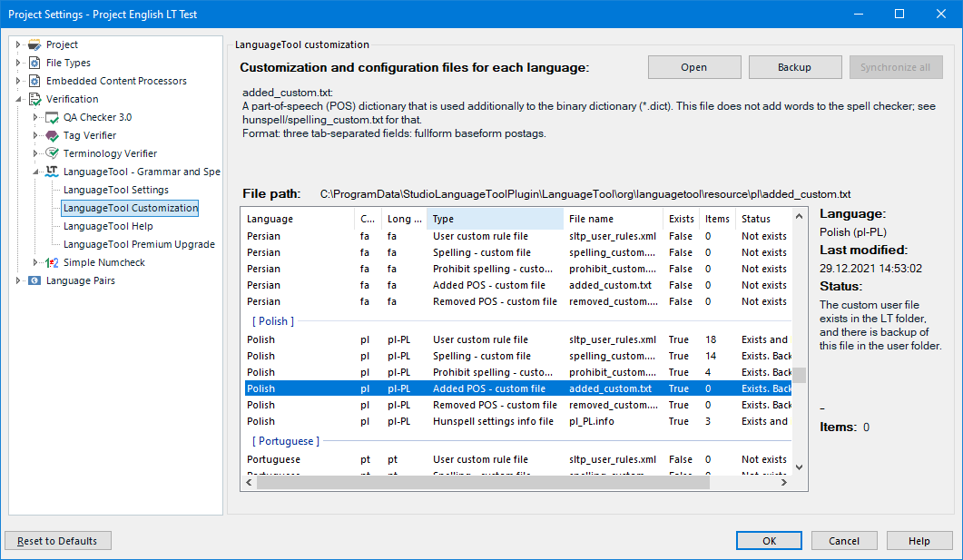Open LanguageTool Settings page
Screen dimensions: 963x560
coord(115,190)
